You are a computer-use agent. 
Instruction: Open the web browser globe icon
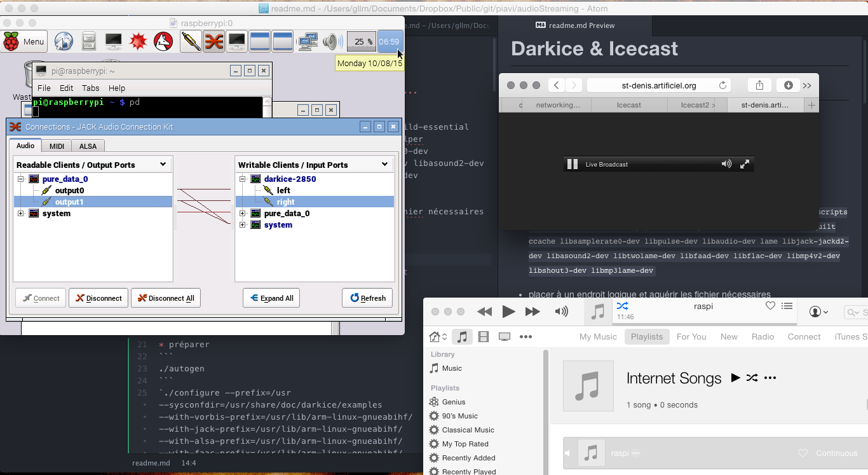click(x=64, y=42)
